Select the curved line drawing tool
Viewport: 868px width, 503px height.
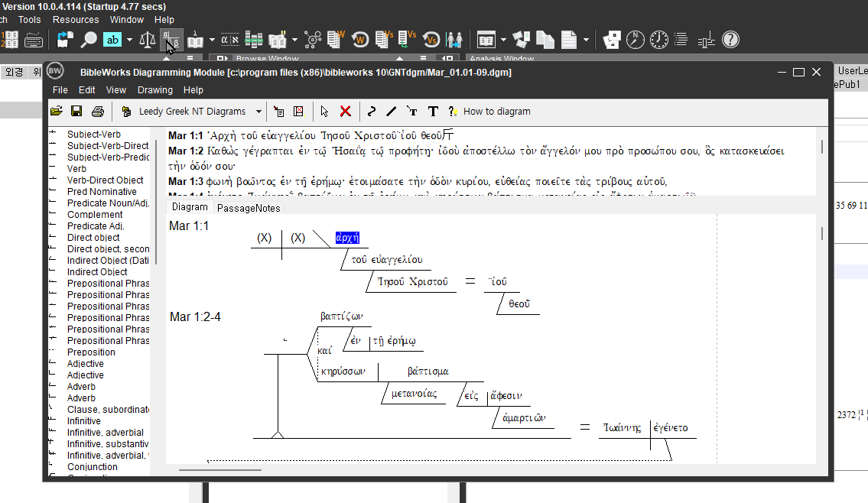(372, 111)
